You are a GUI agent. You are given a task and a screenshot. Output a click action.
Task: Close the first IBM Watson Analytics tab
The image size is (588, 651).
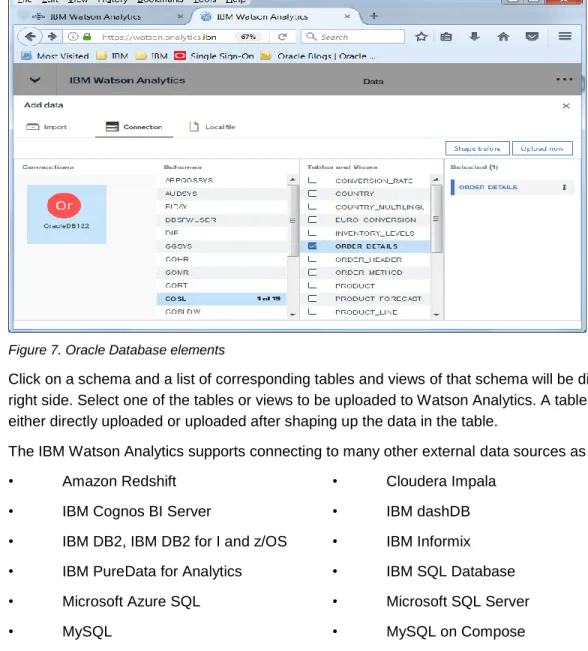click(x=180, y=16)
